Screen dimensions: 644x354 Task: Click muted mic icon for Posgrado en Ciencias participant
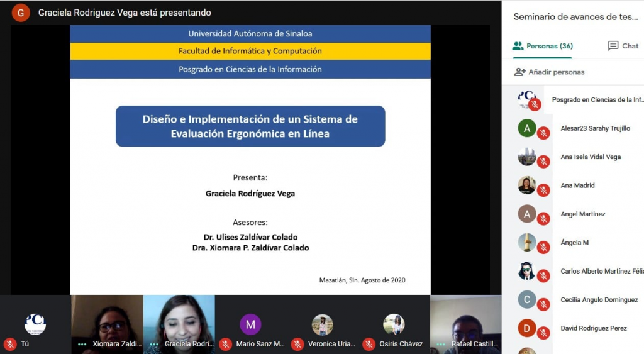(x=535, y=105)
